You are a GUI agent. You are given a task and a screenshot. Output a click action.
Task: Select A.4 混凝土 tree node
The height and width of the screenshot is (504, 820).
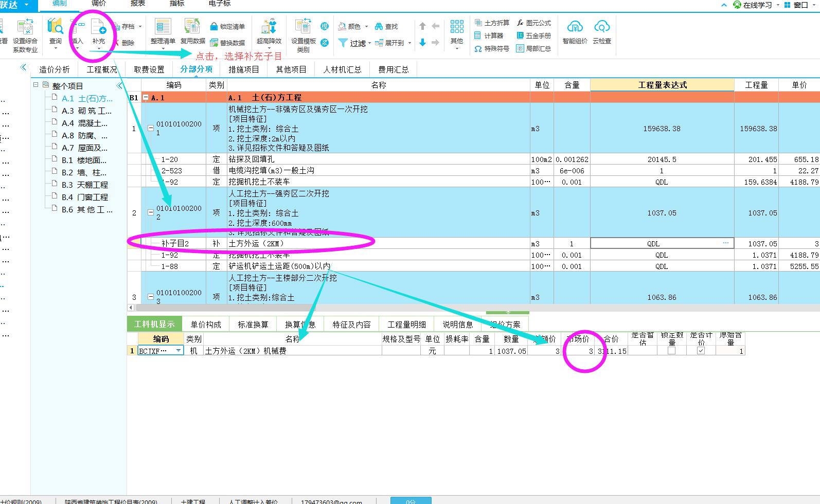click(x=84, y=123)
